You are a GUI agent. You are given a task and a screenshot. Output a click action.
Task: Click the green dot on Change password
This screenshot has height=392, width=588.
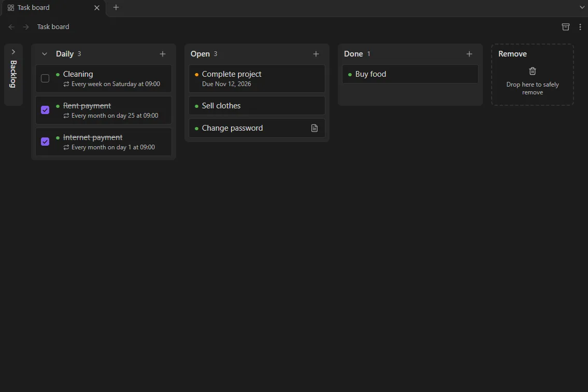[196, 129]
